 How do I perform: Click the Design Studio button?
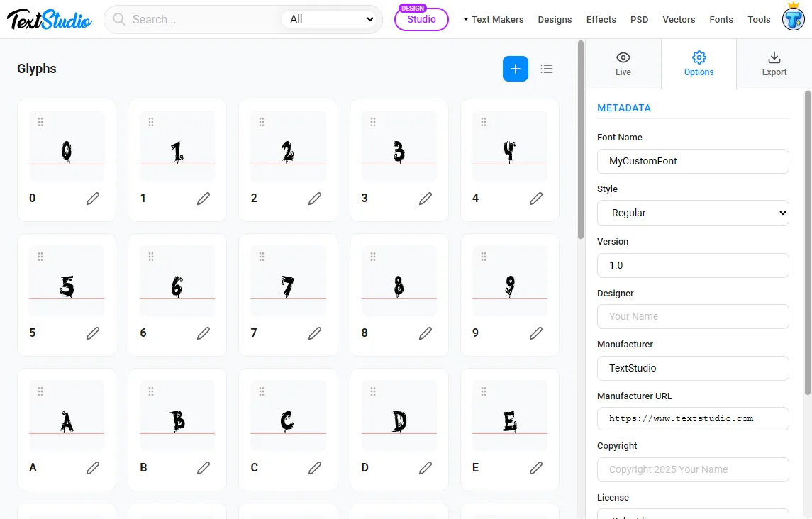421,19
